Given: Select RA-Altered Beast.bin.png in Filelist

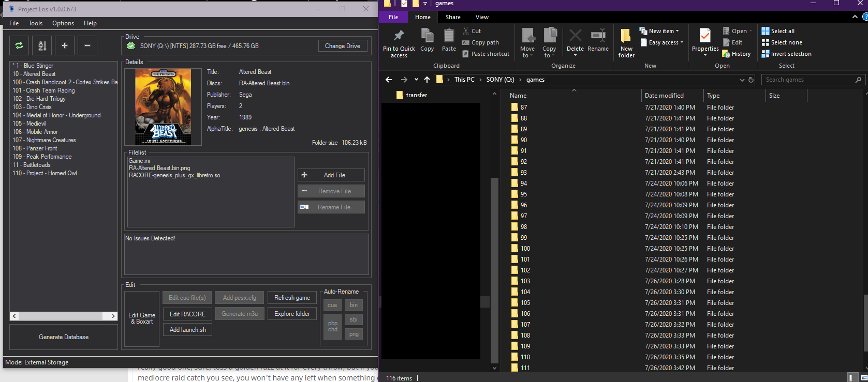Looking at the screenshot, I should [159, 168].
